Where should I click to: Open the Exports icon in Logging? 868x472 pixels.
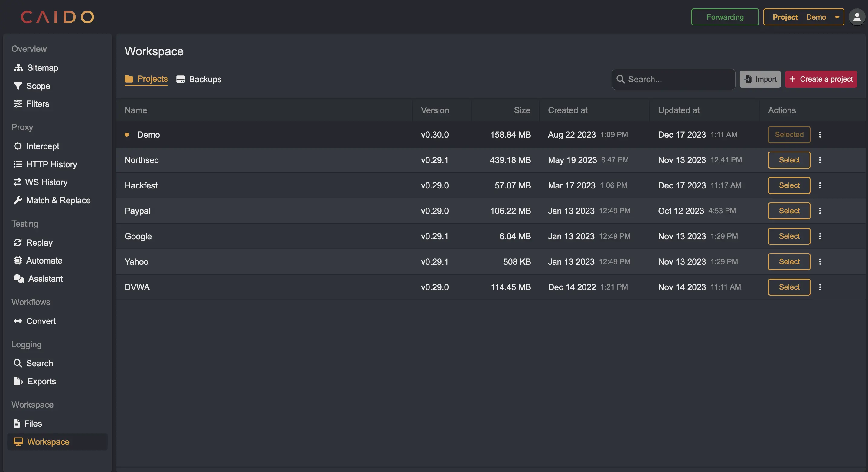click(18, 381)
